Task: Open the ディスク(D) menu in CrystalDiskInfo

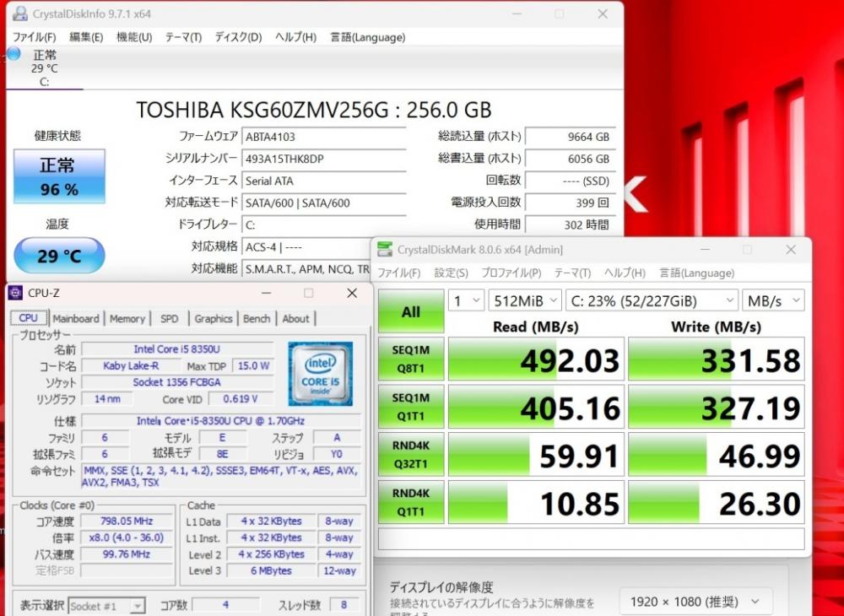Action: [x=238, y=37]
